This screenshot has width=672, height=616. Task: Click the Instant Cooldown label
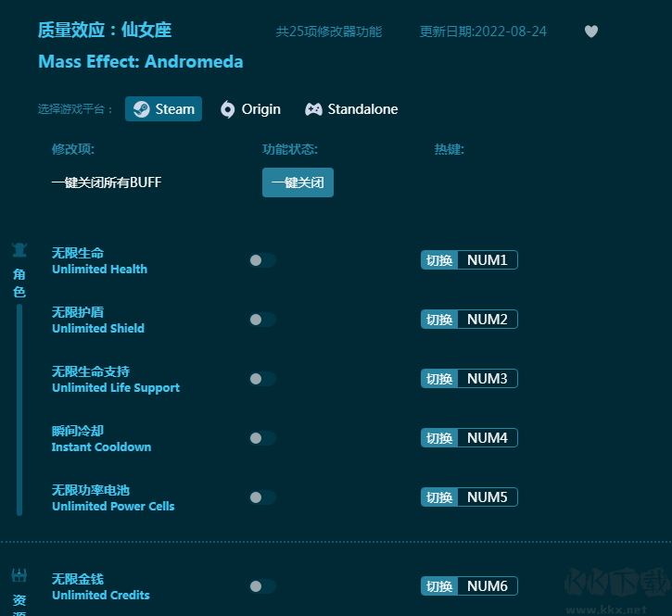click(101, 446)
